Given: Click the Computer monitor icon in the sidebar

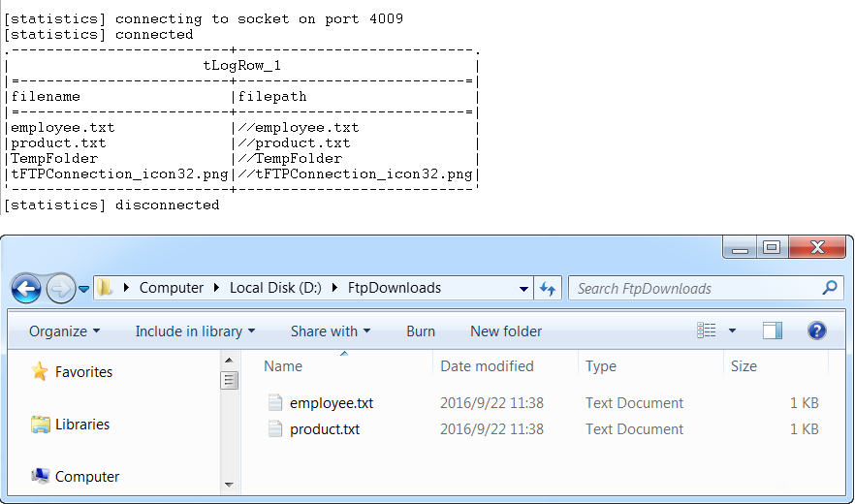Looking at the screenshot, I should pos(41,476).
